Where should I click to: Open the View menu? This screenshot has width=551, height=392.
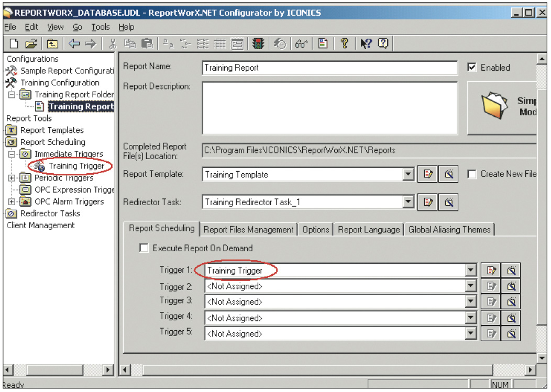coord(56,27)
